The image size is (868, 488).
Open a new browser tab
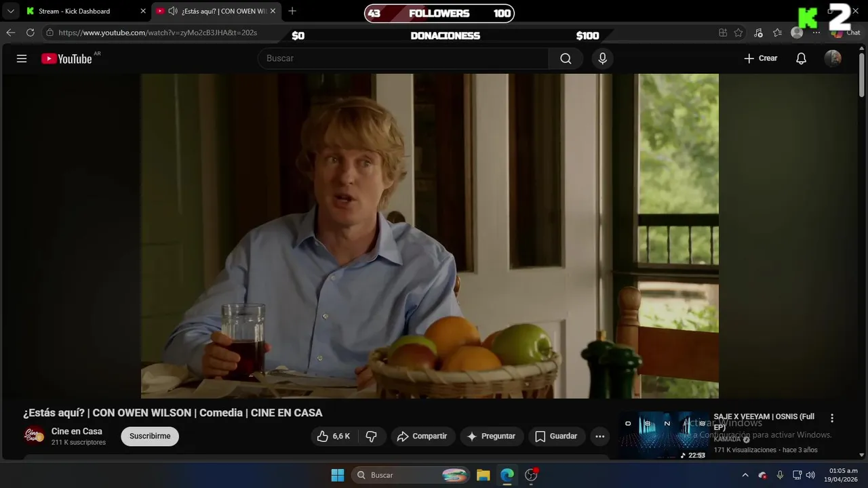coord(292,11)
